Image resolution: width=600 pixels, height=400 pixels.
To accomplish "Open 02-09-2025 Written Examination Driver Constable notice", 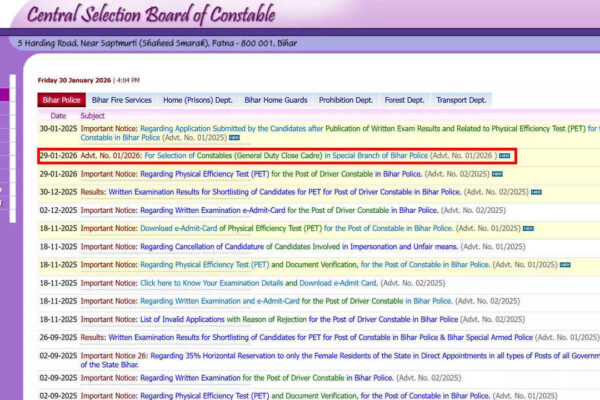I will (x=267, y=378).
